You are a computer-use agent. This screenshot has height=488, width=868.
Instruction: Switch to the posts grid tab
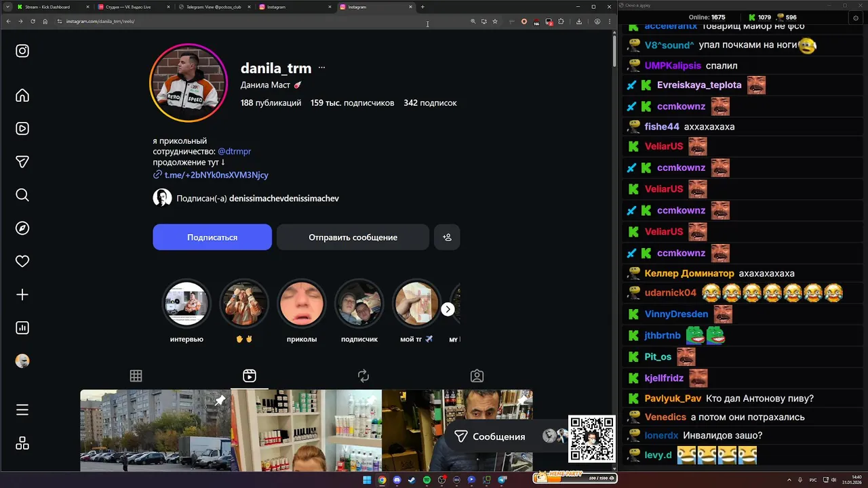(x=136, y=375)
